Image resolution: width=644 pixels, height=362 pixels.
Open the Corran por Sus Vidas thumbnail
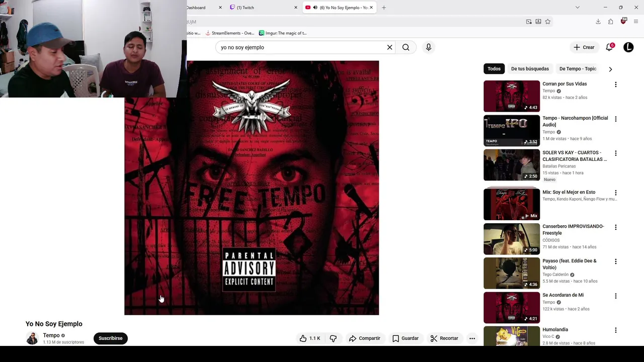click(x=512, y=96)
